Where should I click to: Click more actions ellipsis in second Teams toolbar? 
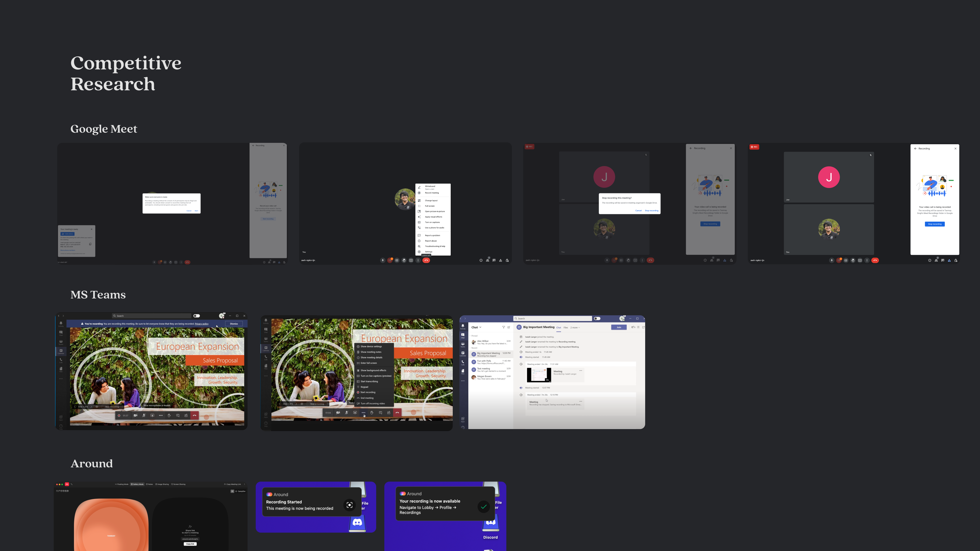(x=363, y=412)
